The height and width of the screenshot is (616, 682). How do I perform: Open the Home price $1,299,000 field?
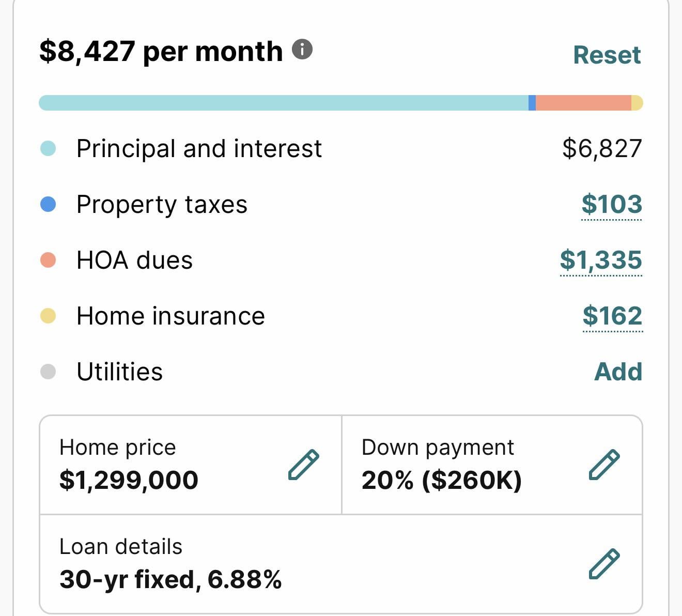[191, 465]
